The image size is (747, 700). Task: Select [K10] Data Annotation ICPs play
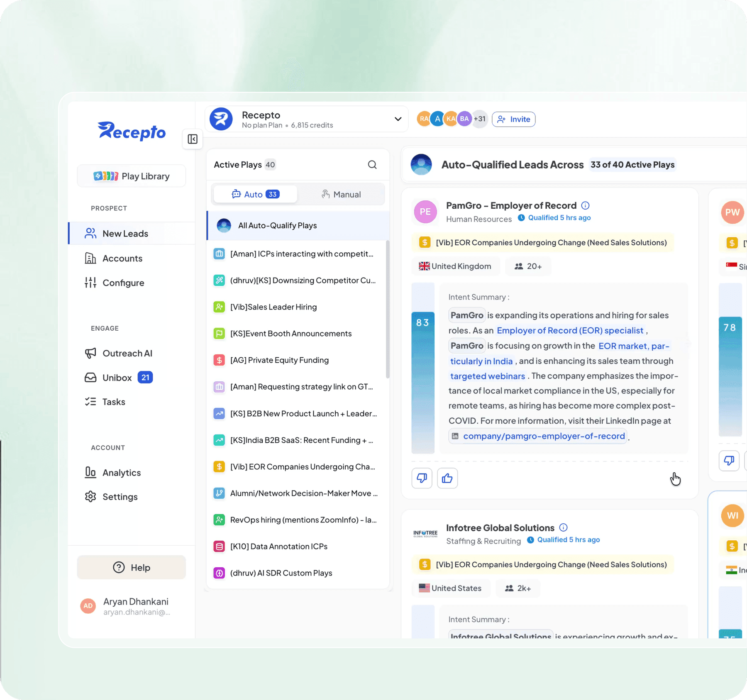click(297, 546)
